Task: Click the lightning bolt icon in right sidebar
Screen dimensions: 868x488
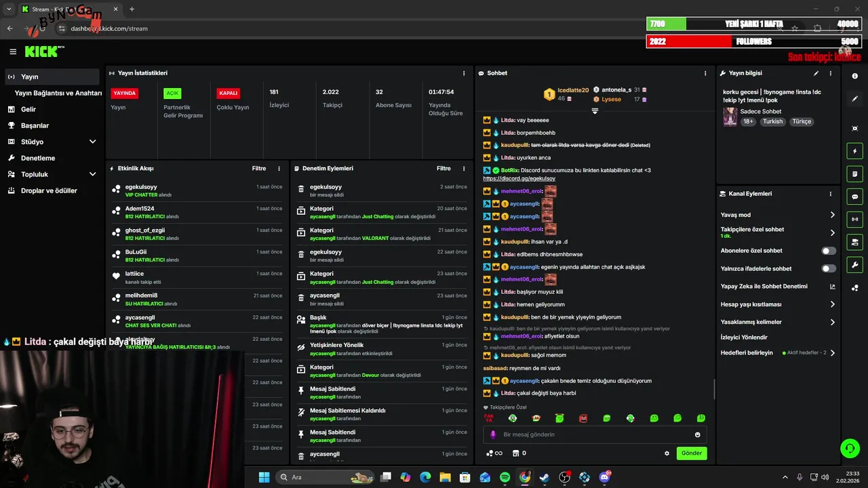Action: 855,151
